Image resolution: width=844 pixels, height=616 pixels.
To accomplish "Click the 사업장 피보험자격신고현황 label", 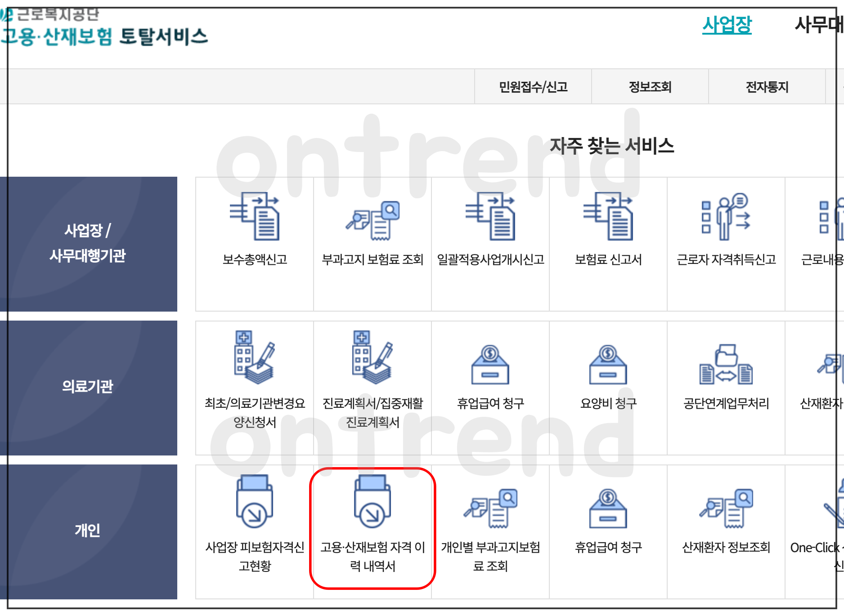I will click(x=255, y=557).
